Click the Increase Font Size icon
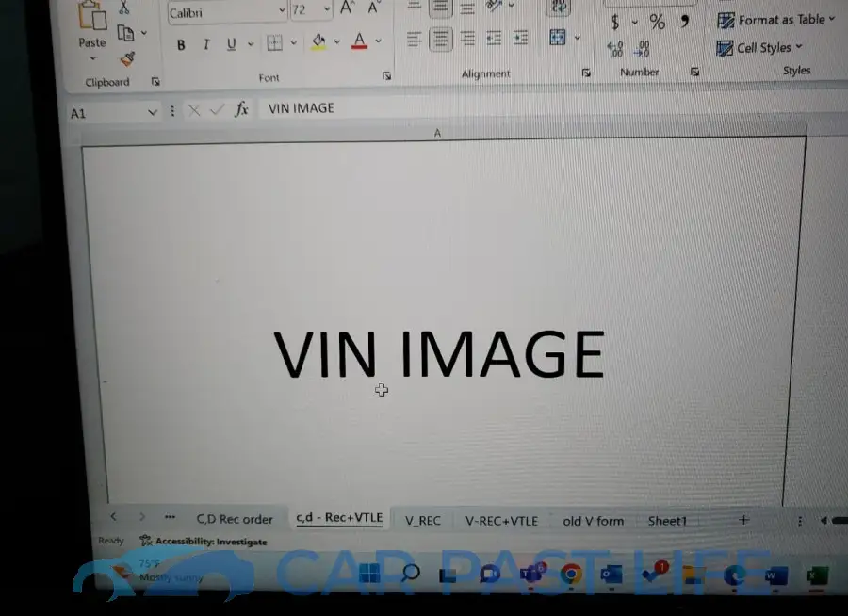Screen dimensions: 848x616 click(347, 8)
